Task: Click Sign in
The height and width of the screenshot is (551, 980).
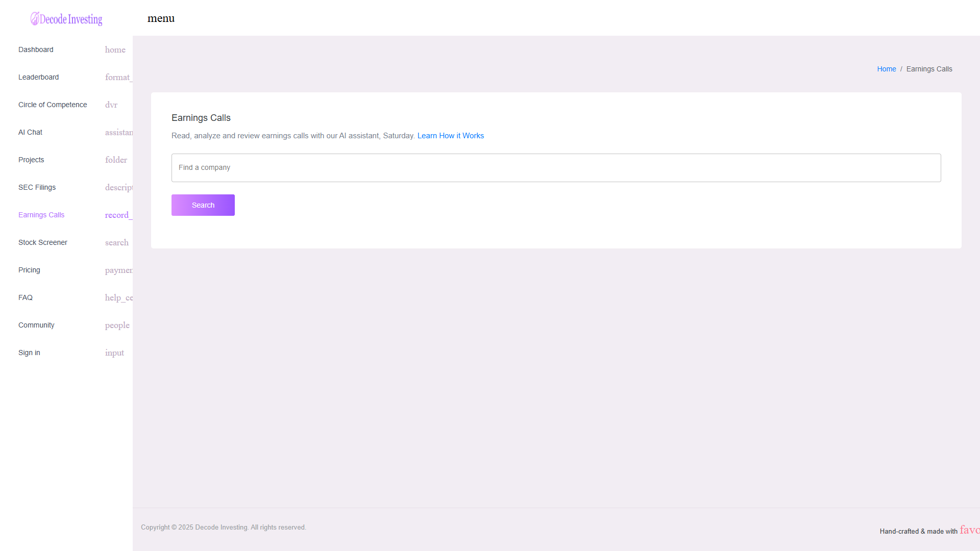Action: [29, 353]
